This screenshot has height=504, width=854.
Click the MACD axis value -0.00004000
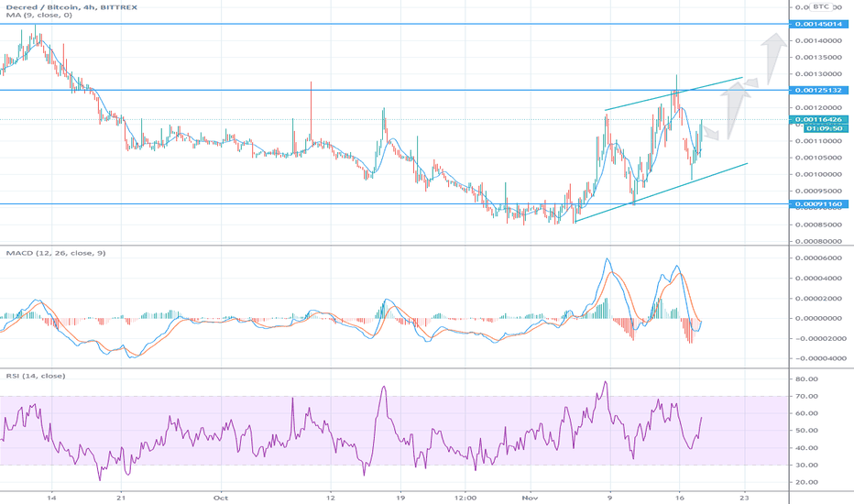point(820,358)
